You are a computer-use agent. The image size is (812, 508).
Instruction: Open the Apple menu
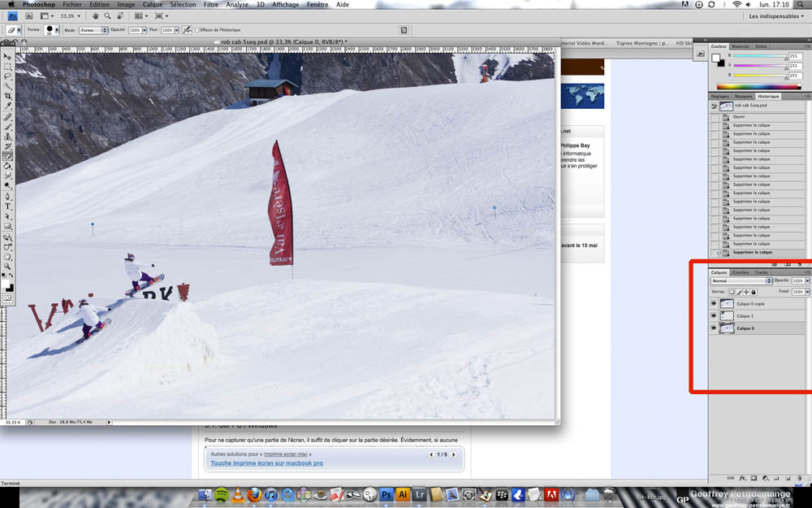pyautogui.click(x=11, y=4)
